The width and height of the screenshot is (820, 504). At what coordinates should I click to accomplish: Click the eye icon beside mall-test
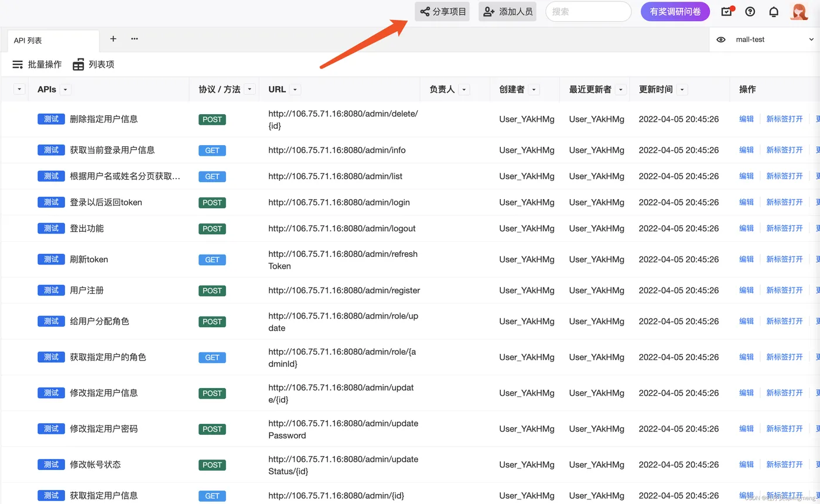pyautogui.click(x=721, y=40)
